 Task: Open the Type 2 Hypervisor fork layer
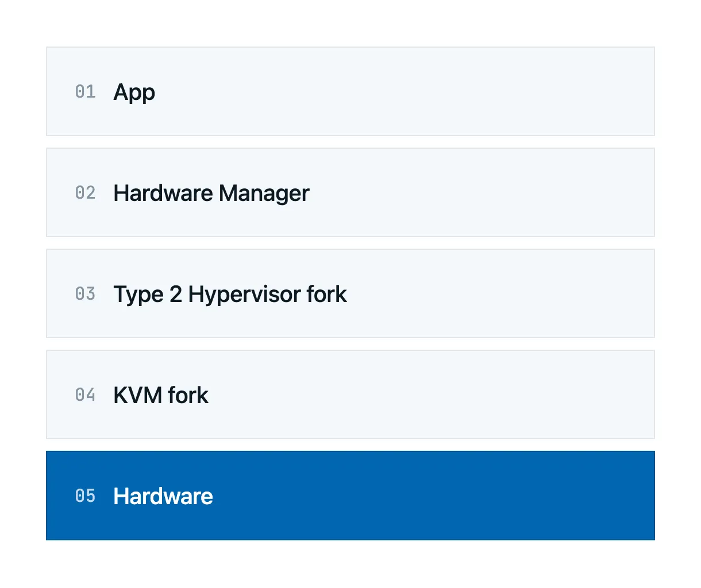[x=350, y=293]
